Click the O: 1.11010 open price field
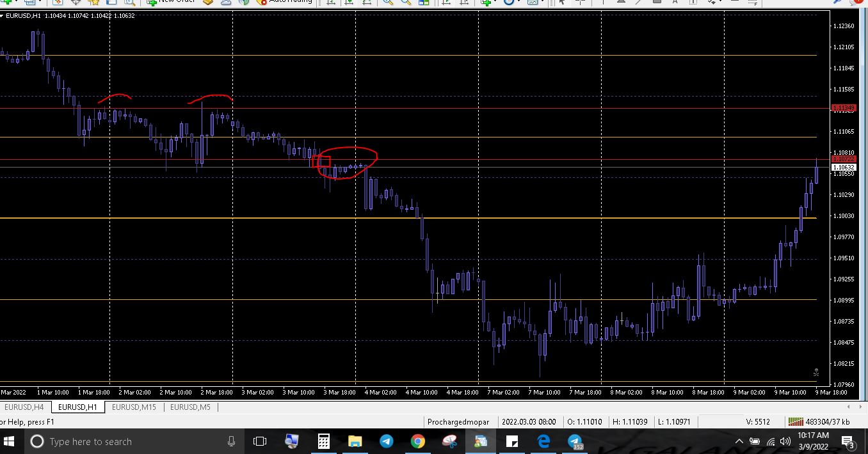The width and height of the screenshot is (868, 454). click(x=584, y=422)
